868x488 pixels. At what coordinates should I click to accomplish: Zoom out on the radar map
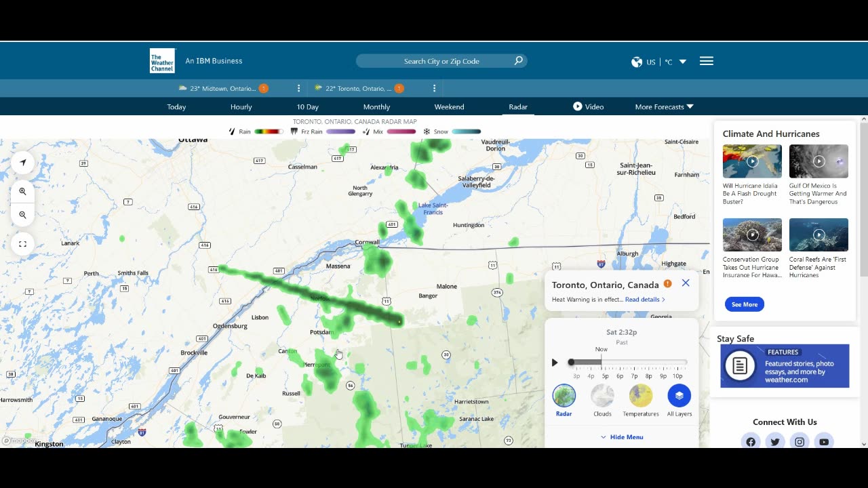(x=22, y=215)
